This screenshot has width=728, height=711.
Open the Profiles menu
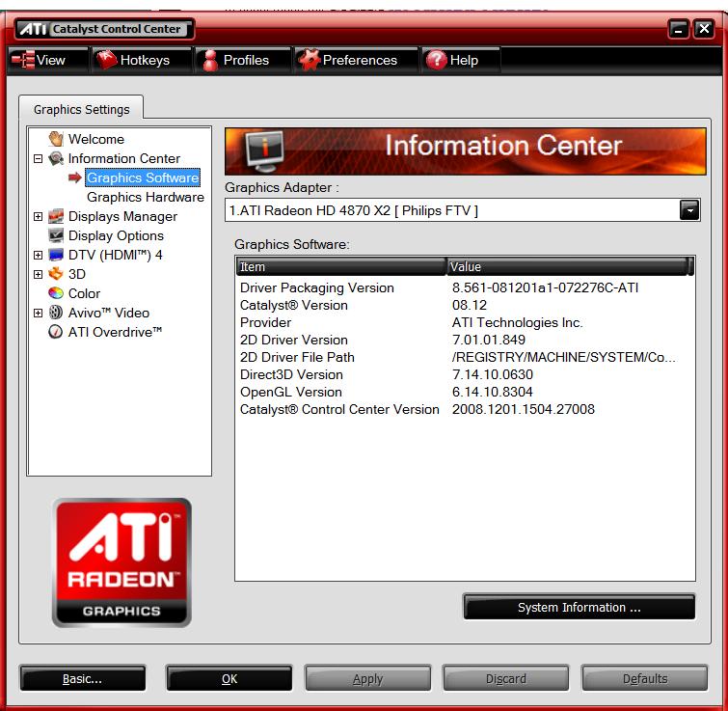243,60
